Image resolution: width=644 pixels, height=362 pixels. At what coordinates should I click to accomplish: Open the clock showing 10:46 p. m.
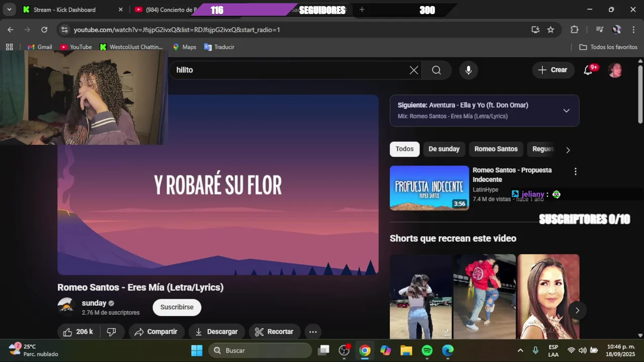[x=620, y=350]
